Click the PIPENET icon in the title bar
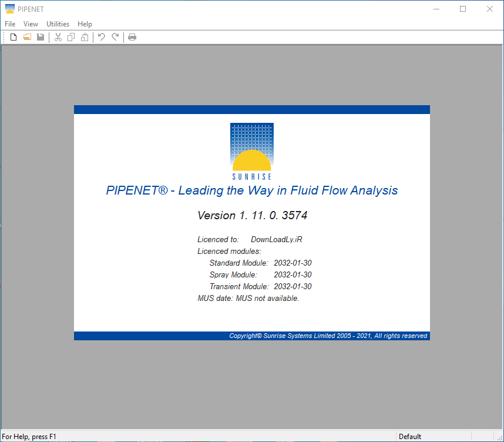The image size is (504, 442). [x=9, y=9]
